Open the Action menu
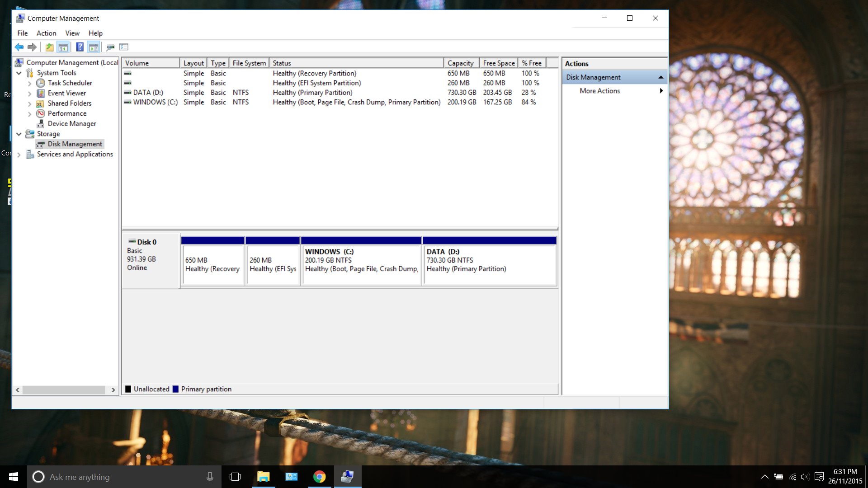 pyautogui.click(x=46, y=33)
